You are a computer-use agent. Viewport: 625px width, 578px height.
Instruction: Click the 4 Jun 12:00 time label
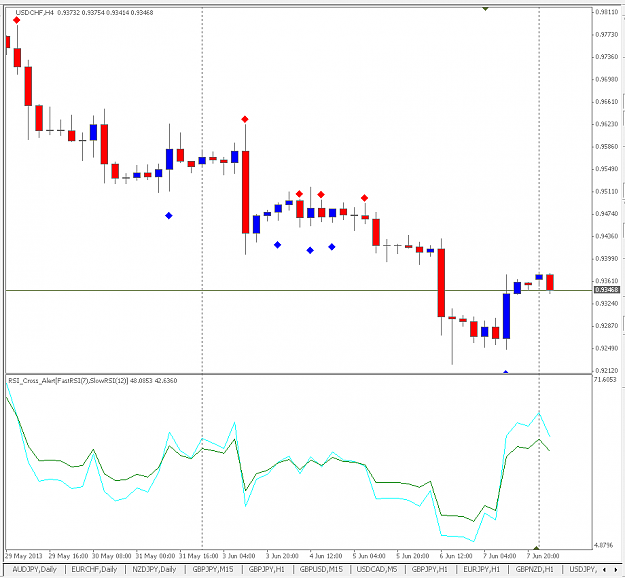(x=326, y=556)
